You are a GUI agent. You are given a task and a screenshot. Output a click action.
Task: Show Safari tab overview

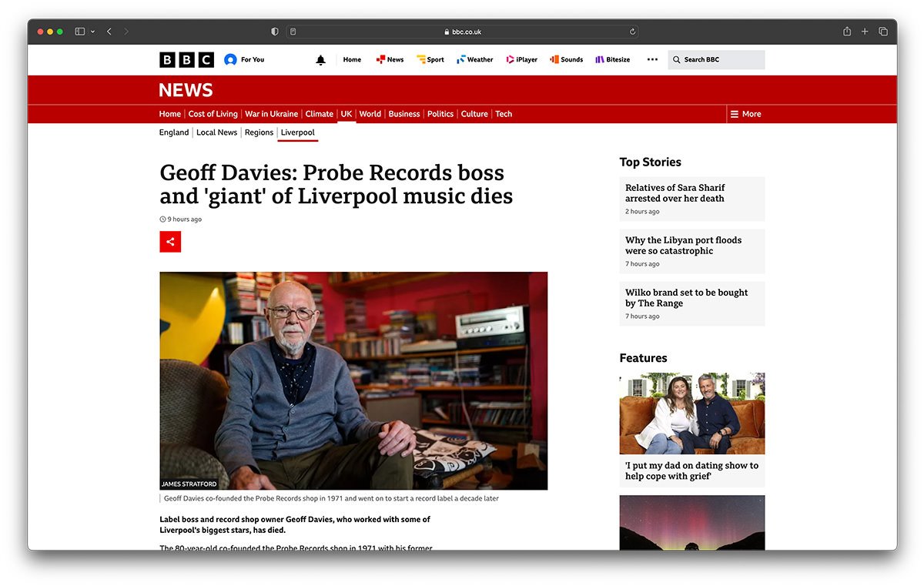883,32
